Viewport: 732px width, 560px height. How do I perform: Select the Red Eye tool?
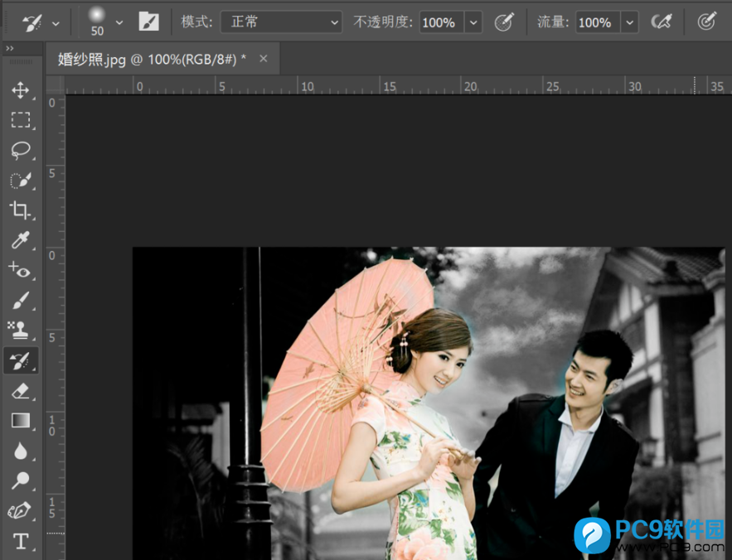(x=21, y=270)
